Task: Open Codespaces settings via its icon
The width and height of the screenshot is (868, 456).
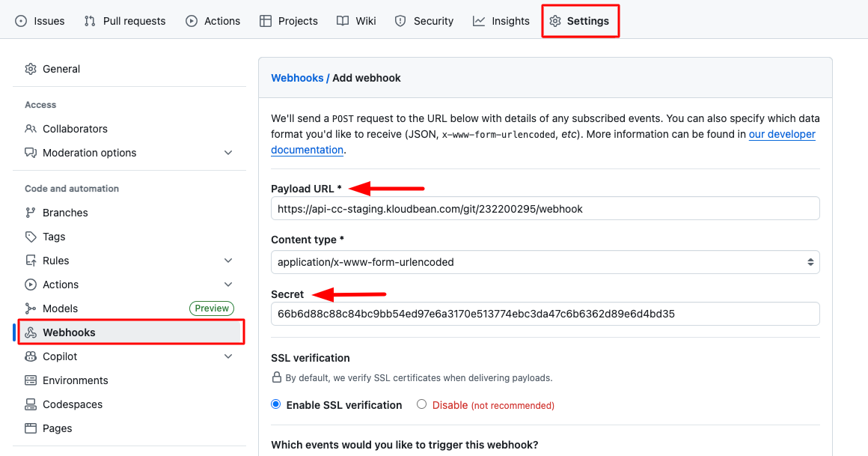Action: pos(31,404)
